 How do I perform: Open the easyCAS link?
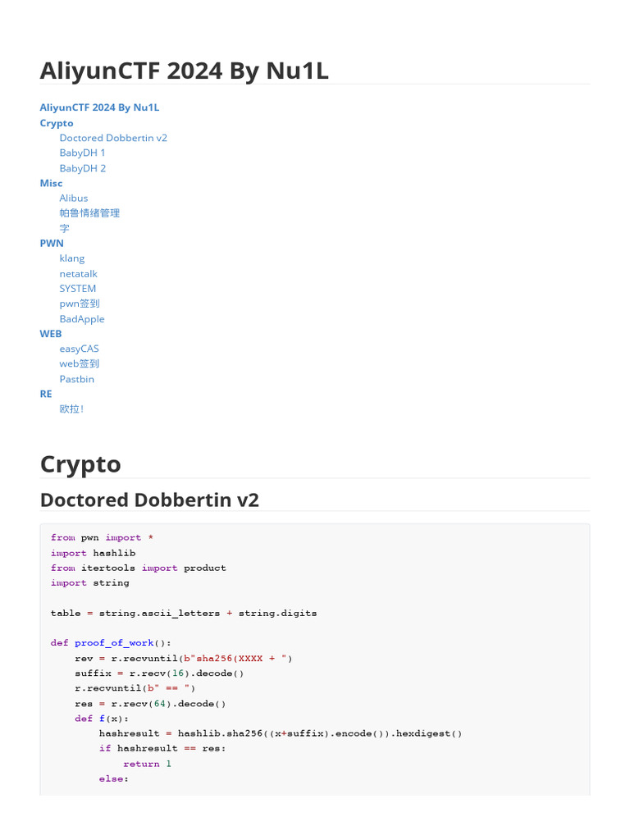79,349
